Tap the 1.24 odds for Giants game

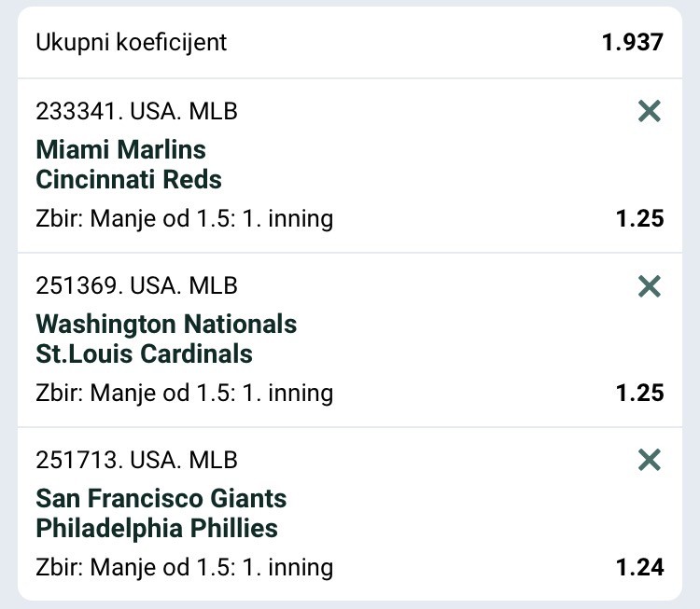pos(639,567)
